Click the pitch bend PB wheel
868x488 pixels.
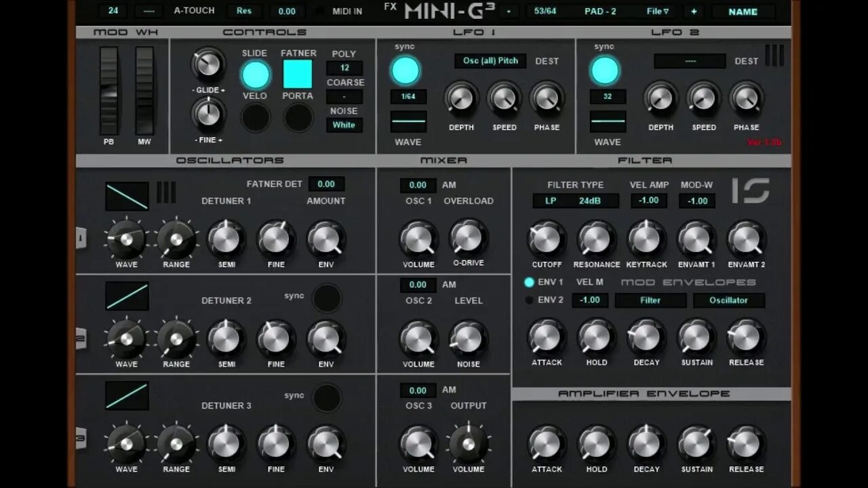(x=109, y=91)
